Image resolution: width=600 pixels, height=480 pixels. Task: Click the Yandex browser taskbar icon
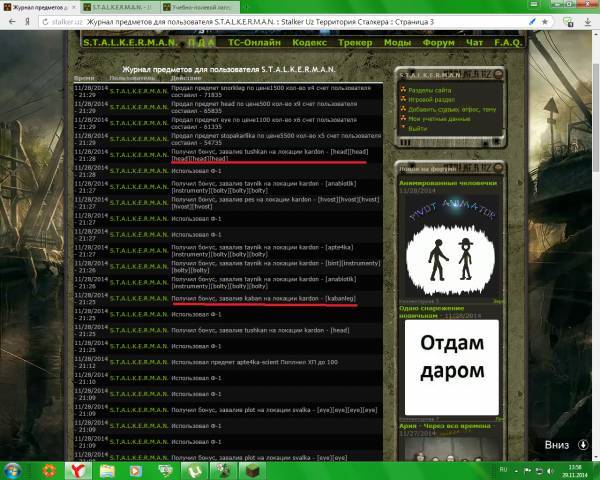tap(75, 469)
